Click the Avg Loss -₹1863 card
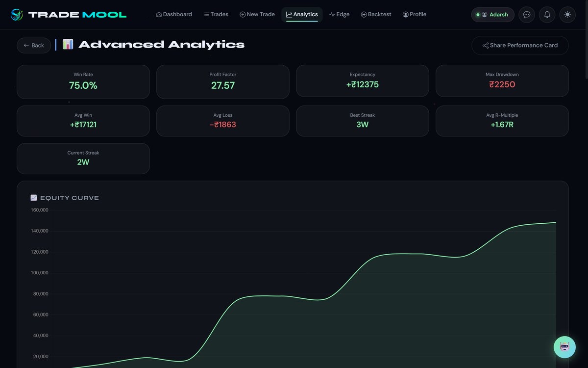 (223, 121)
